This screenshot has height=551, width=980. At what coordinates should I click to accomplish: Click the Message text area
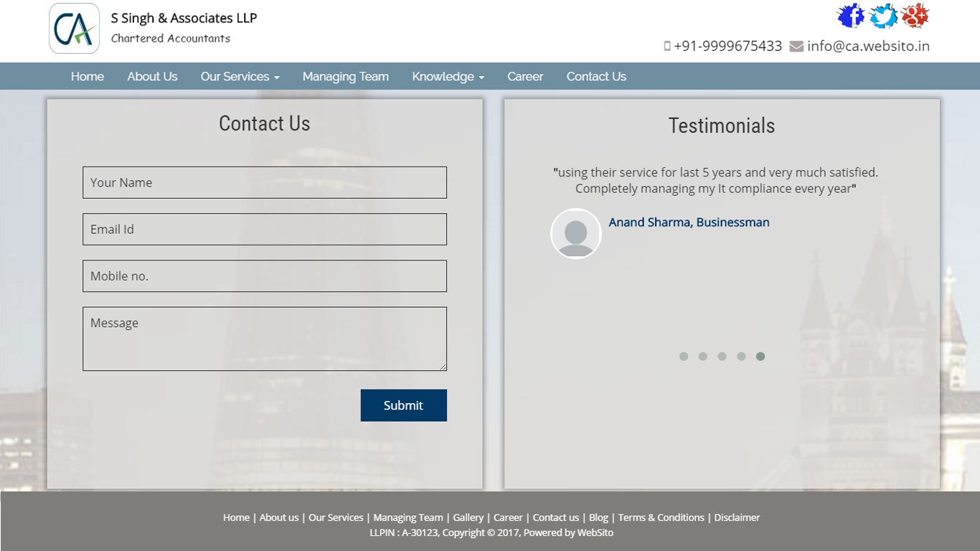point(265,339)
